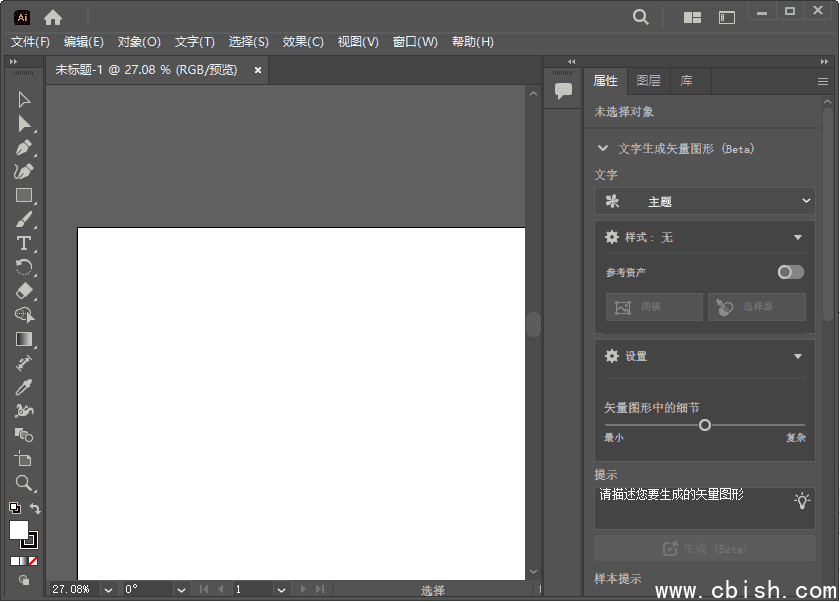Select the Paintbrush tool
This screenshot has width=840, height=602.
[24, 219]
